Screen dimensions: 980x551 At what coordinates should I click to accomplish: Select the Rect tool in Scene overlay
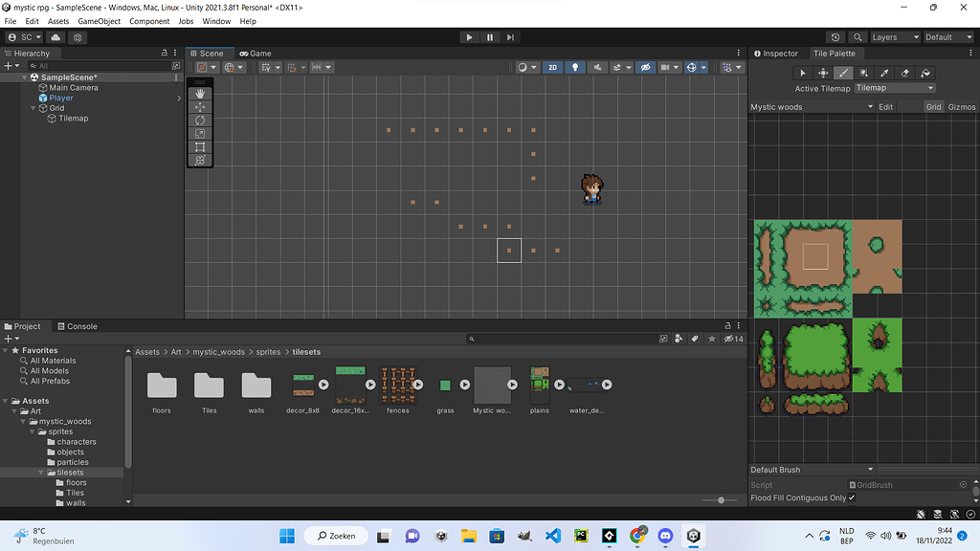200,146
